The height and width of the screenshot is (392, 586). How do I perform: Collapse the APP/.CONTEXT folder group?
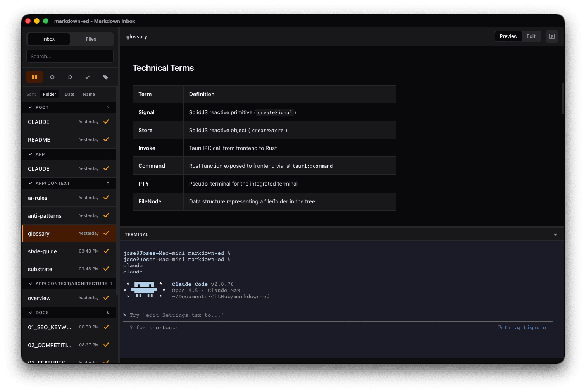tap(30, 183)
